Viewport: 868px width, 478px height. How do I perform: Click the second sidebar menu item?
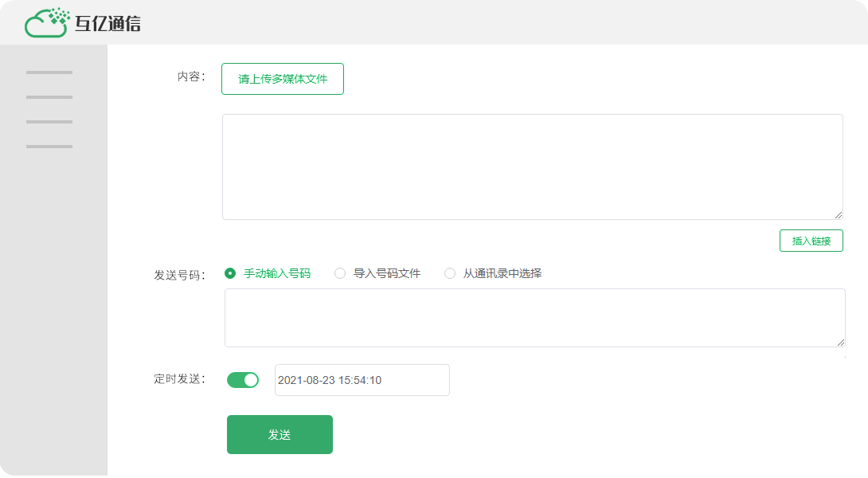[x=49, y=97]
